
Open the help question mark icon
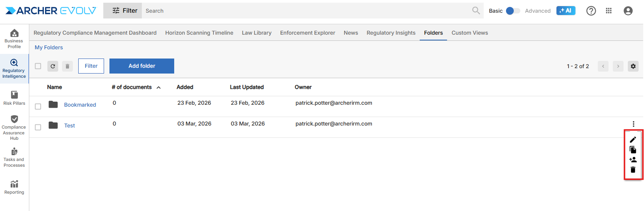[x=591, y=11]
